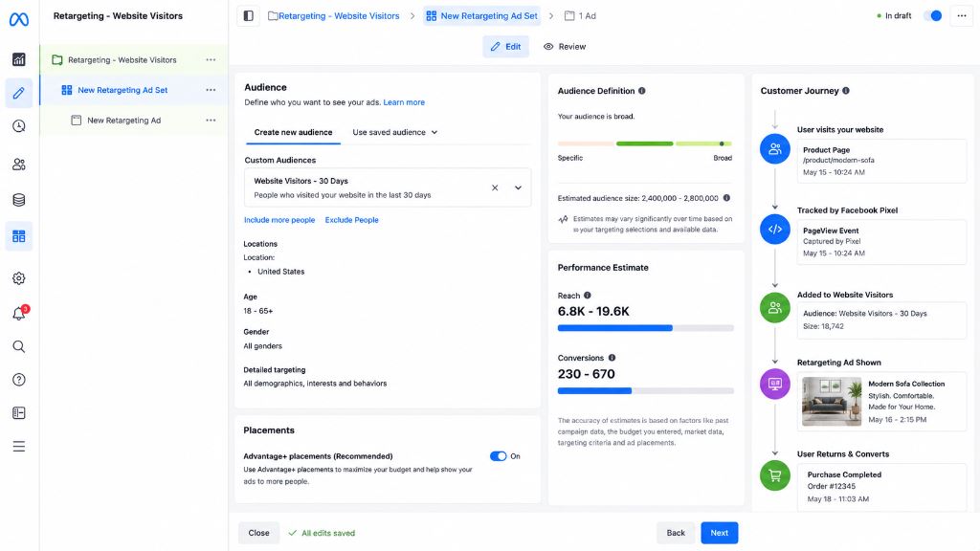Open the notifications bell icon

tap(19, 314)
